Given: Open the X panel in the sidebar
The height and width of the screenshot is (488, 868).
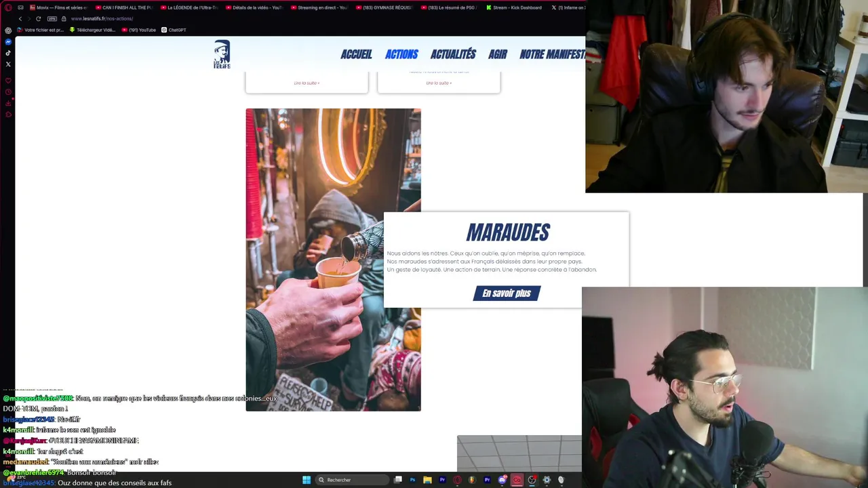Looking at the screenshot, I should [x=8, y=64].
